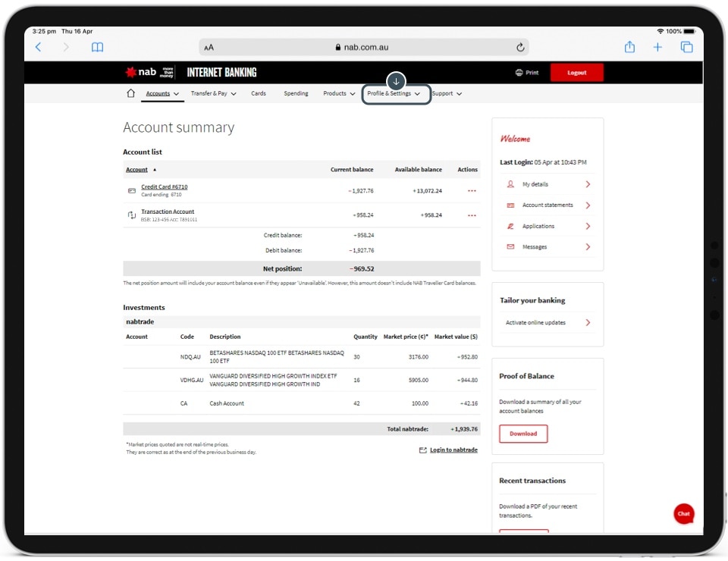
Task: Tap the nab.com.au address bar
Action: tap(362, 47)
